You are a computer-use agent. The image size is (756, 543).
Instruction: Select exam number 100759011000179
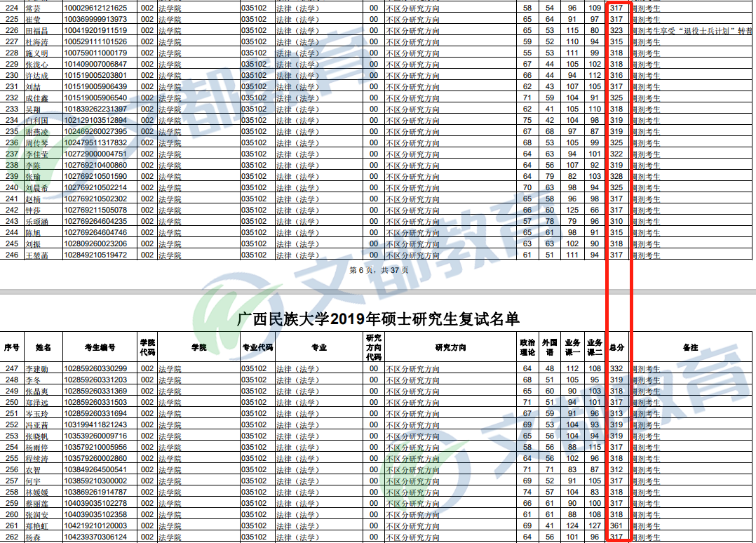(95, 53)
